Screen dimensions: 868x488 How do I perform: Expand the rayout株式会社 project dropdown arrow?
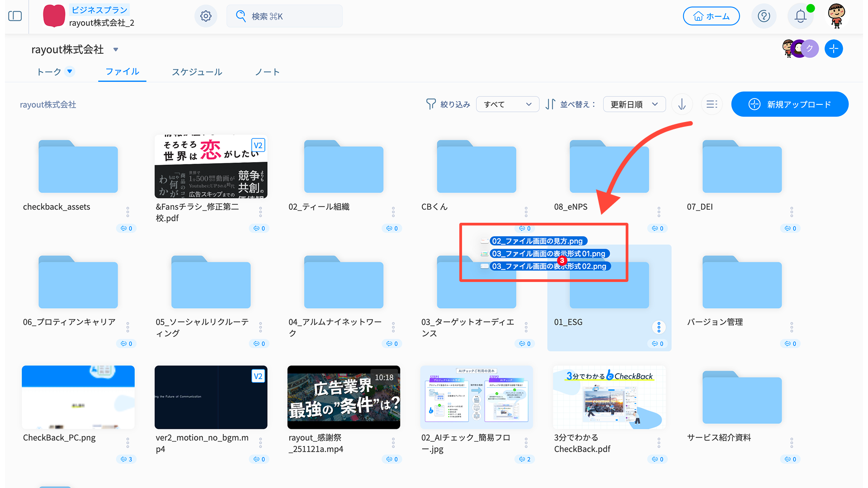tap(116, 50)
